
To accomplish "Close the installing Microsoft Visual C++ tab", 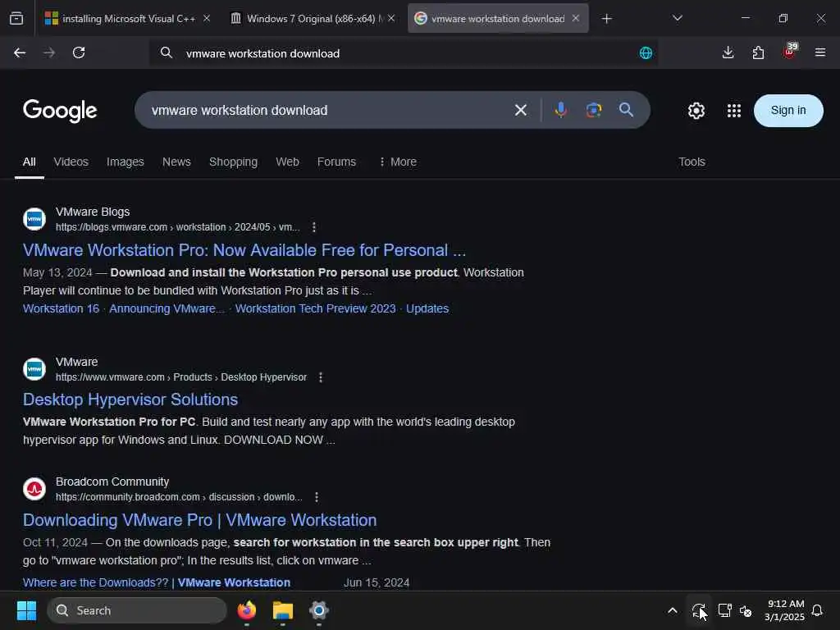I will pyautogui.click(x=206, y=18).
